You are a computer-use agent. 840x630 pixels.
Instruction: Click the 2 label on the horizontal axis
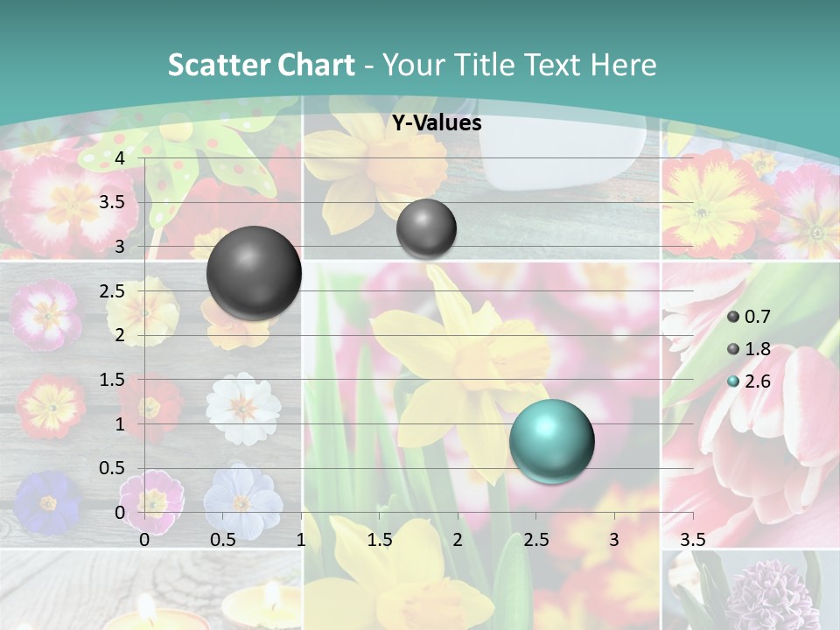click(x=458, y=540)
